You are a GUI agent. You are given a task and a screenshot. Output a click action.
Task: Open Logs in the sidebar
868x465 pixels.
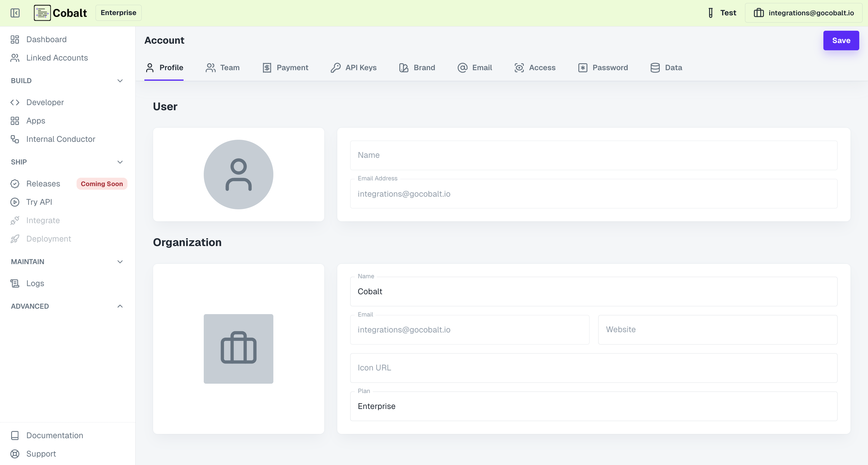click(x=35, y=283)
